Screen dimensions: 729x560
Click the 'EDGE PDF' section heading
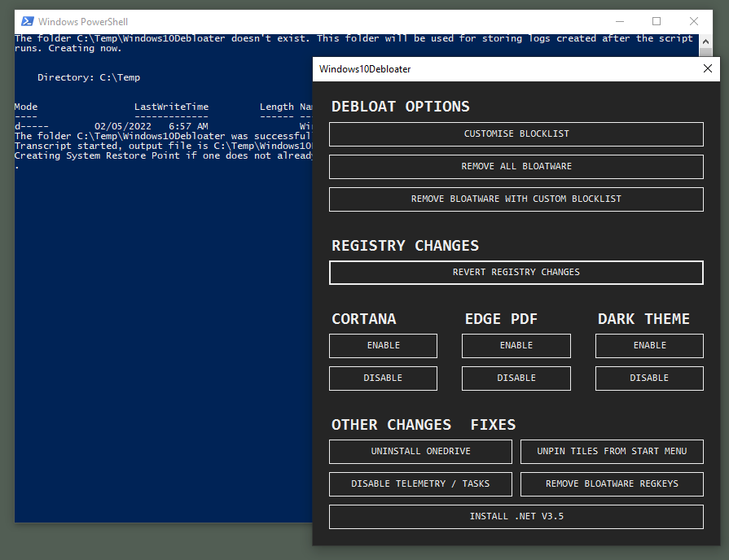pyautogui.click(x=501, y=319)
